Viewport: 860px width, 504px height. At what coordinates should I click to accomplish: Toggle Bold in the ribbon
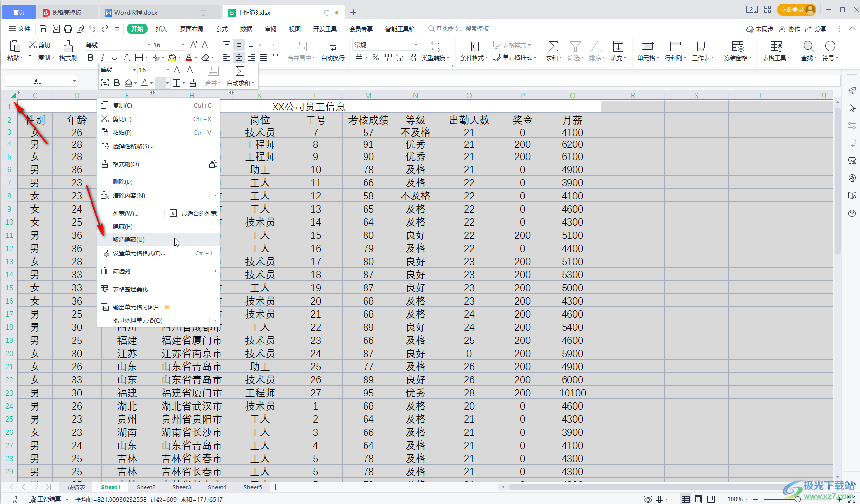pos(91,57)
